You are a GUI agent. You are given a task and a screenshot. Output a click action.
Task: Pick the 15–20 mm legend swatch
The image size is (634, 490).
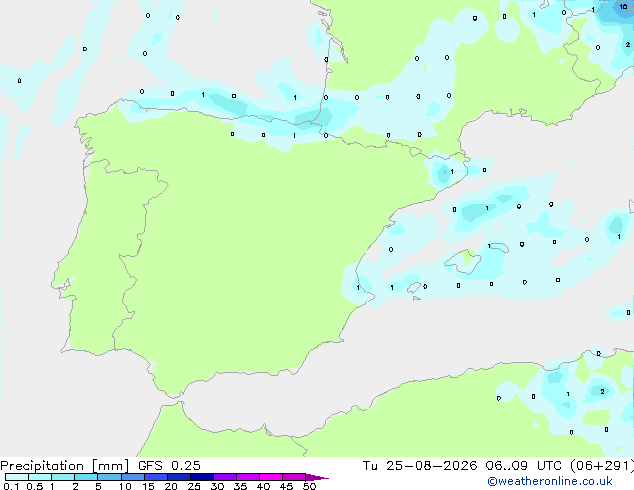(155, 477)
